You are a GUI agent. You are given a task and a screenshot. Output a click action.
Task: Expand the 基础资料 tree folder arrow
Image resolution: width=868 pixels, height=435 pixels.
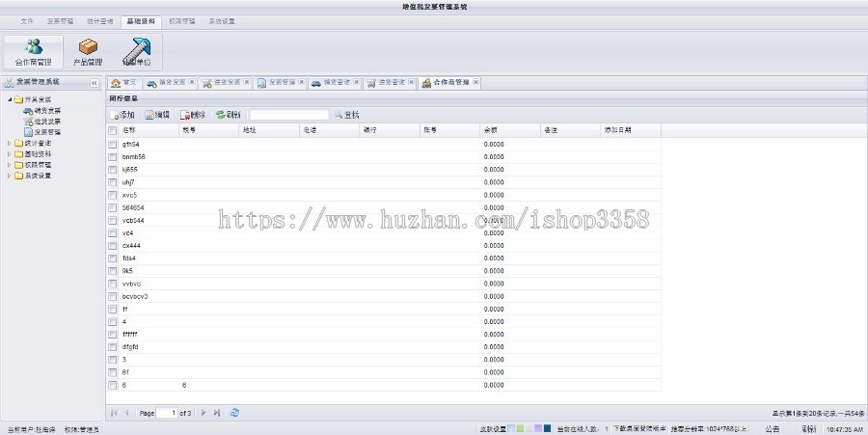tap(10, 154)
